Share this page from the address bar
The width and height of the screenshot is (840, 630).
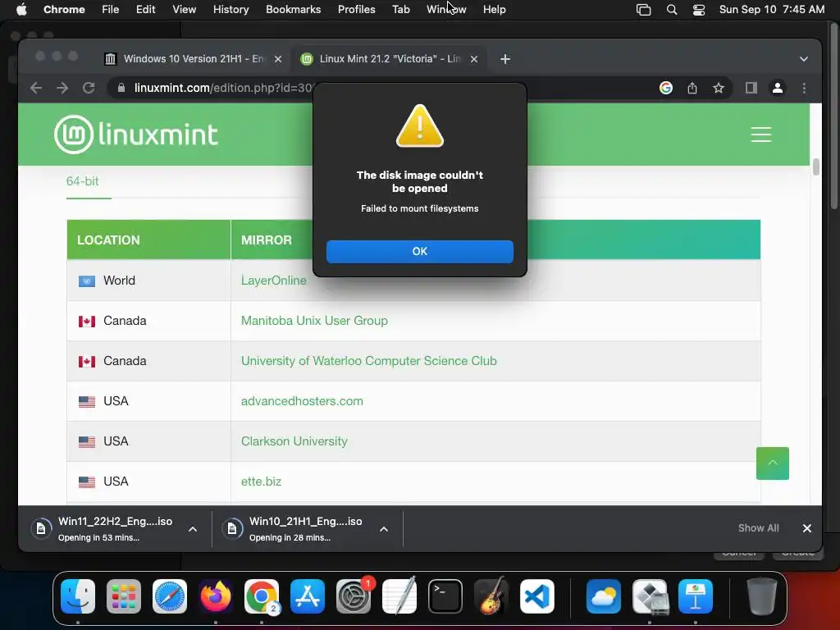[x=692, y=88]
